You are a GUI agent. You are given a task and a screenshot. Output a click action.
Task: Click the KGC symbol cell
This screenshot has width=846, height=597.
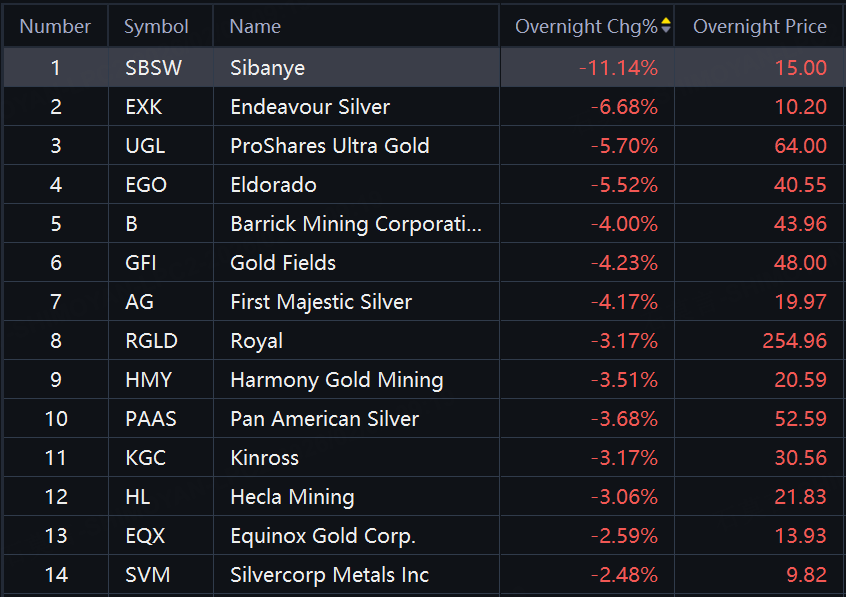pos(146,458)
